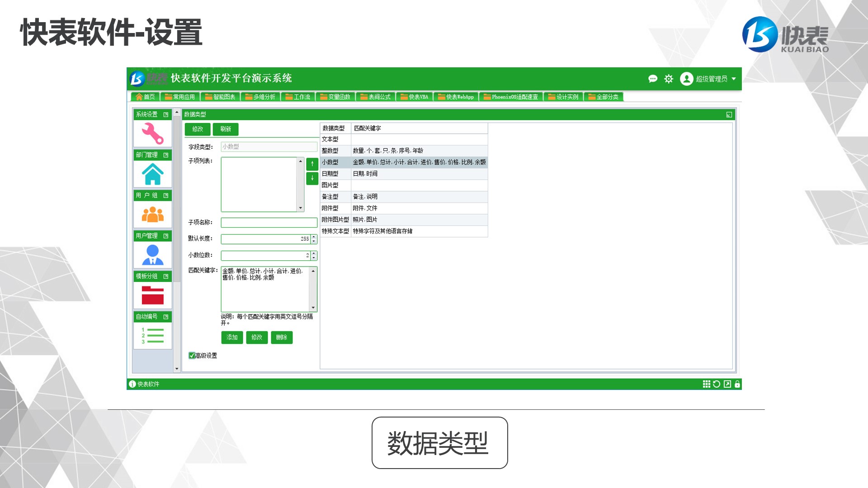Screen dimensions: 868x488
Task: Switch to the 设计实例 tab
Action: (563, 97)
